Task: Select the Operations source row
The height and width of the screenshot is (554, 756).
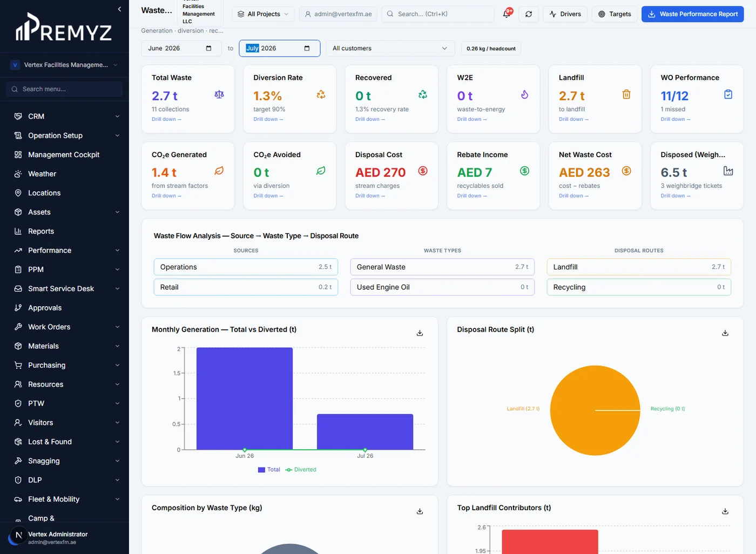Action: pyautogui.click(x=246, y=267)
